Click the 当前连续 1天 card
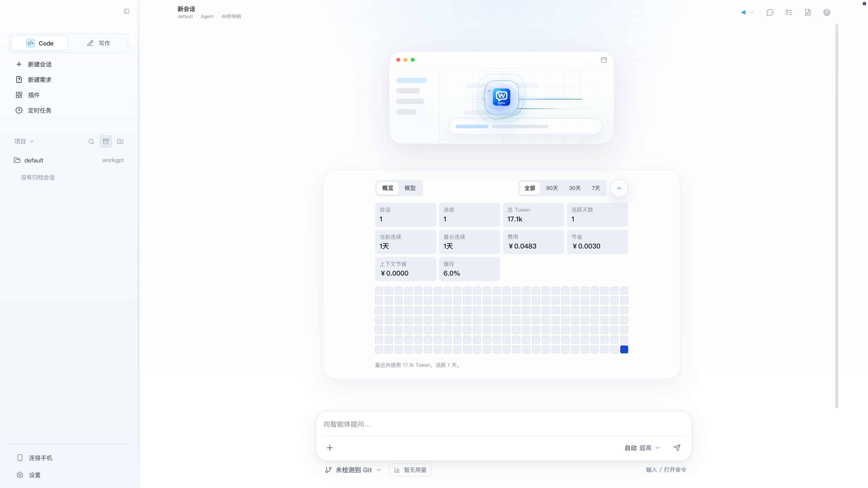This screenshot has width=868, height=488. point(405,242)
